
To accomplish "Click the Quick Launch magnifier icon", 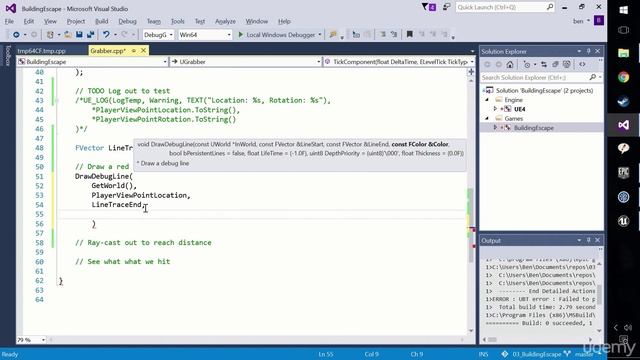I will (550, 7).
